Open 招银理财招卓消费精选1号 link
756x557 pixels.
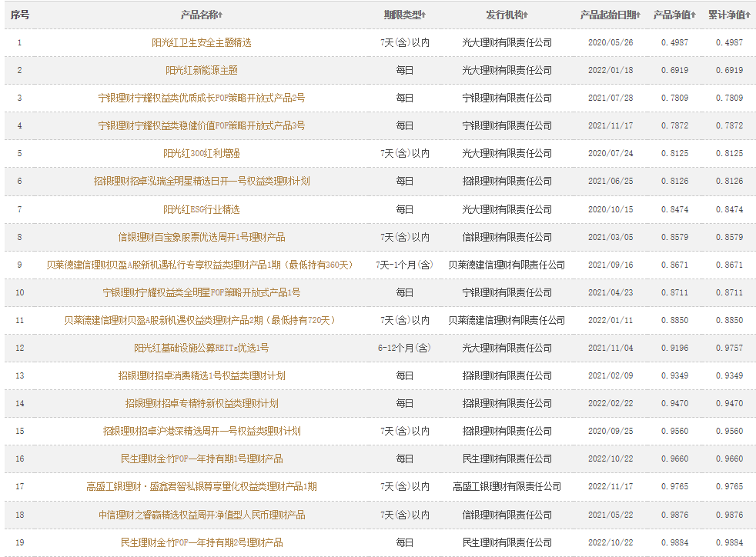pyautogui.click(x=201, y=375)
